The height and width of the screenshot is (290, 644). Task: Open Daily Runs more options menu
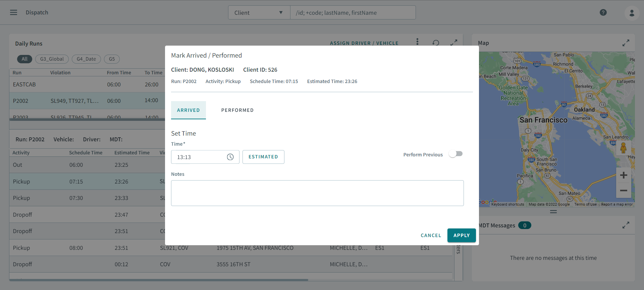417,42
